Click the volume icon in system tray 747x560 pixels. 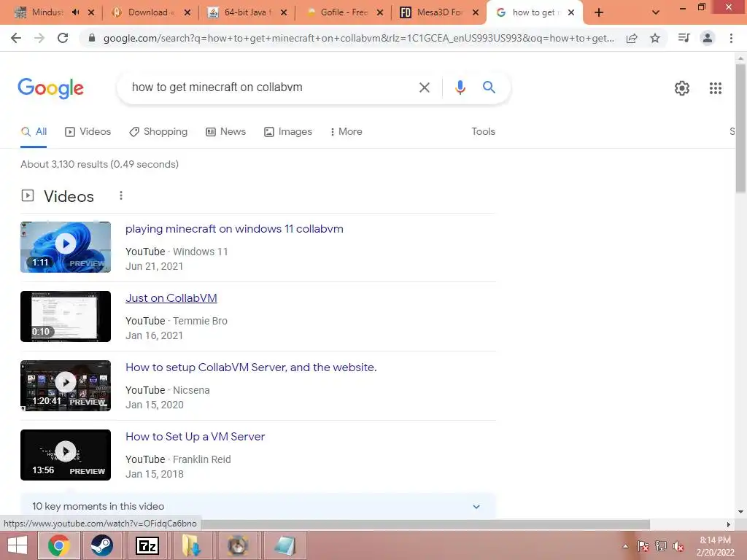coord(678,546)
